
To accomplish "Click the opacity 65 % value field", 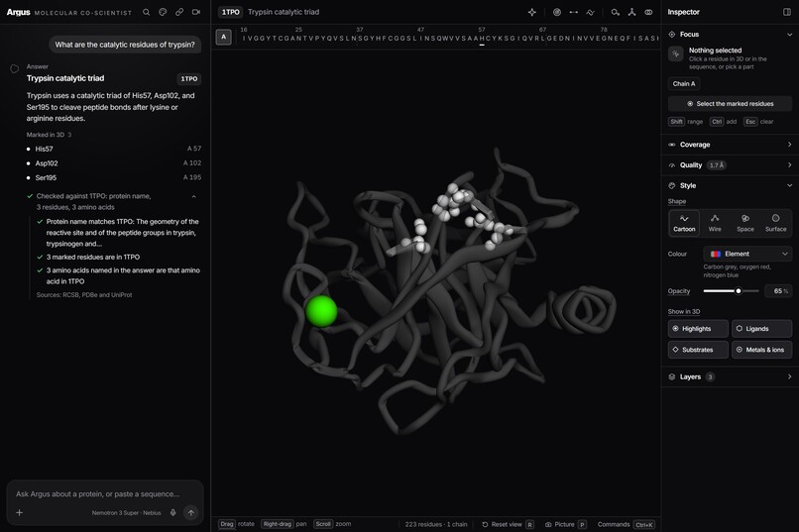I will point(778,291).
